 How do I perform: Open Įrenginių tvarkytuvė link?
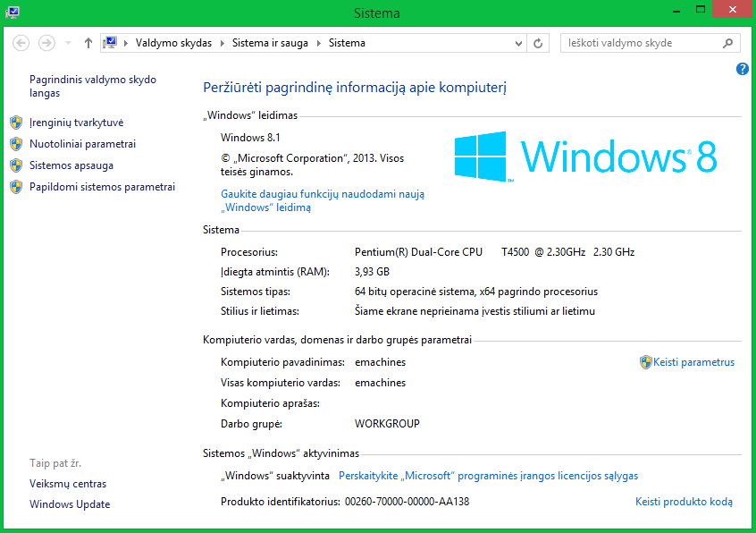[x=76, y=123]
